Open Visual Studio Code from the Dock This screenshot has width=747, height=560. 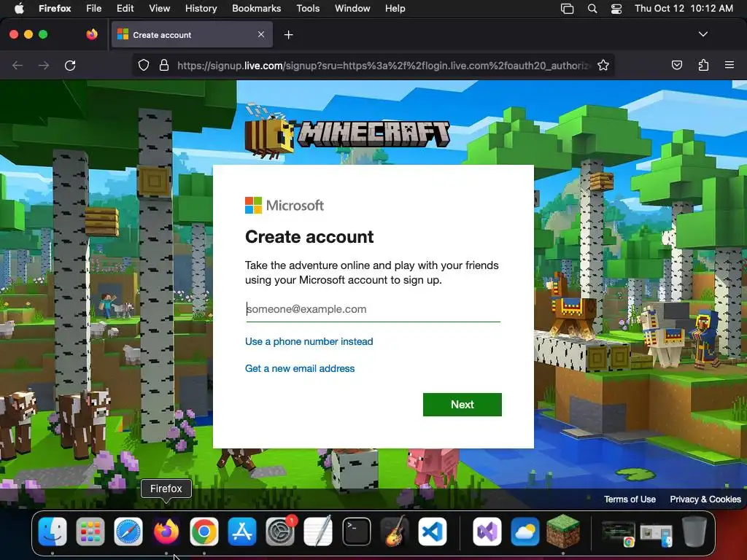point(433,532)
